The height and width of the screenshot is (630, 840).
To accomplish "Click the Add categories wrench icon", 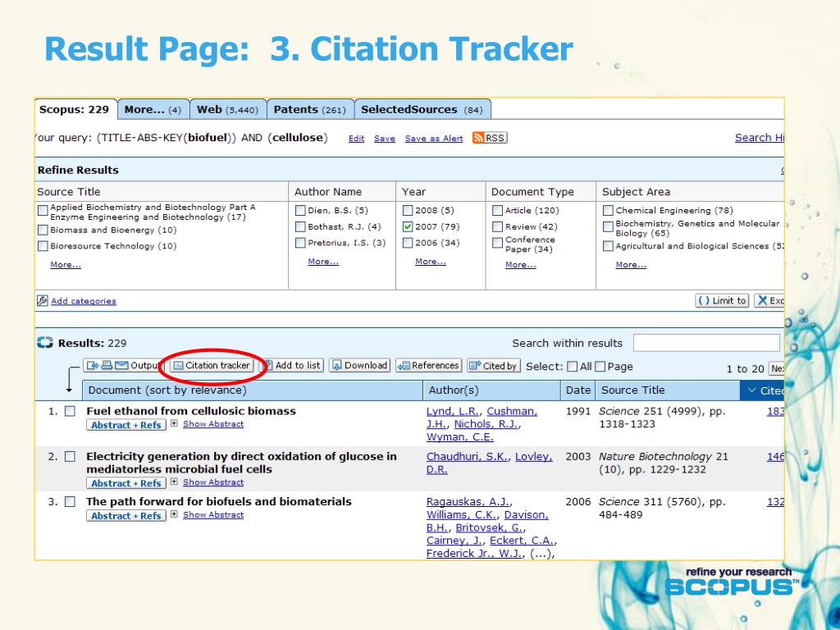I will tap(43, 300).
